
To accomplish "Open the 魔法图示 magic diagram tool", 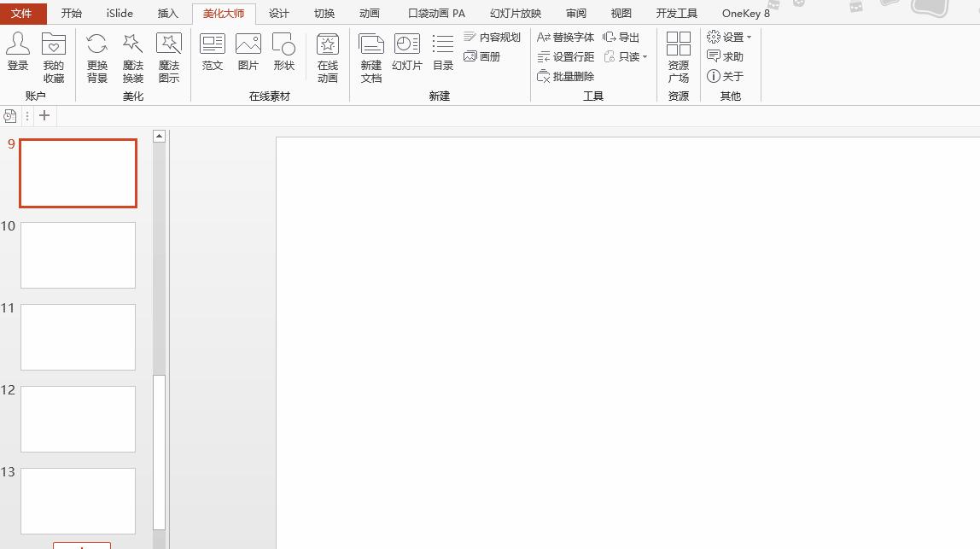I will click(x=168, y=55).
